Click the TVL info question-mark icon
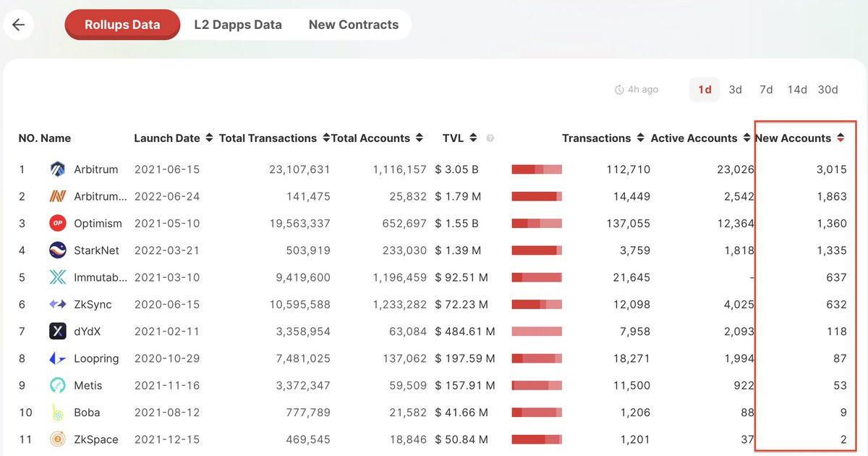 click(490, 138)
